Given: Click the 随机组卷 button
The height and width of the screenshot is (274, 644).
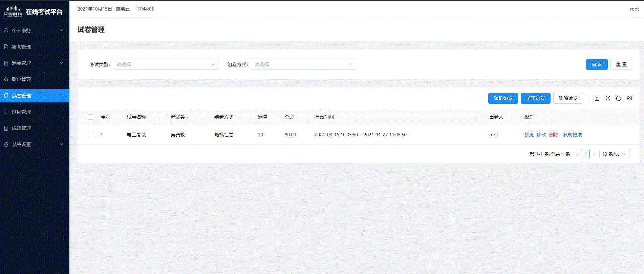Looking at the screenshot, I should (503, 98).
